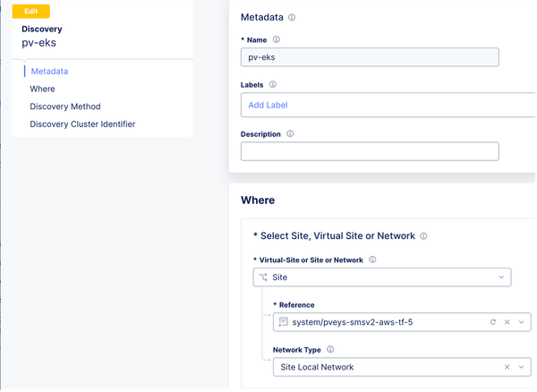Open the Virtual-Site or Site or Network dropdown
Image resolution: width=537 pixels, height=392 pixels.
coord(500,277)
